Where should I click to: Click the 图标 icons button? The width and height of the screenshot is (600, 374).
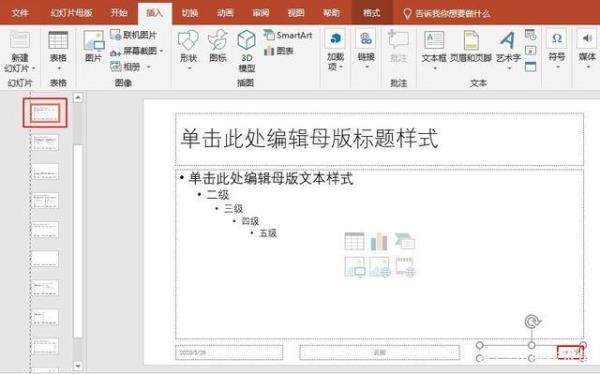point(218,46)
